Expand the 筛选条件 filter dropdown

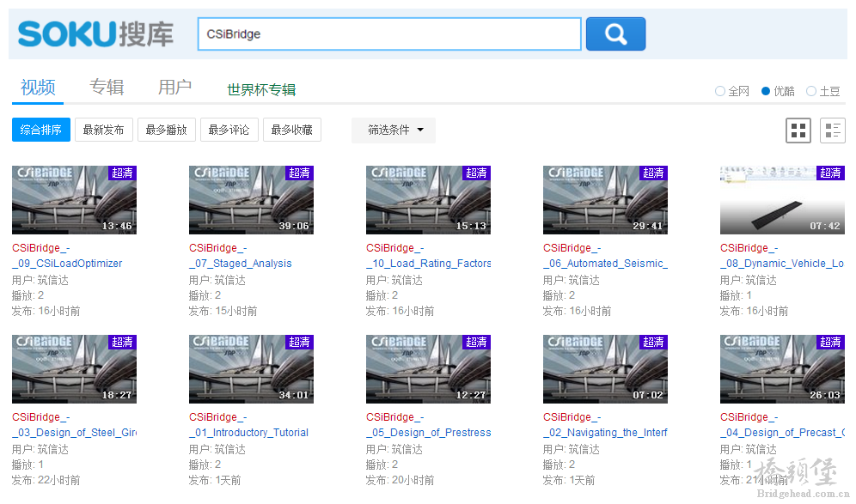tap(394, 130)
